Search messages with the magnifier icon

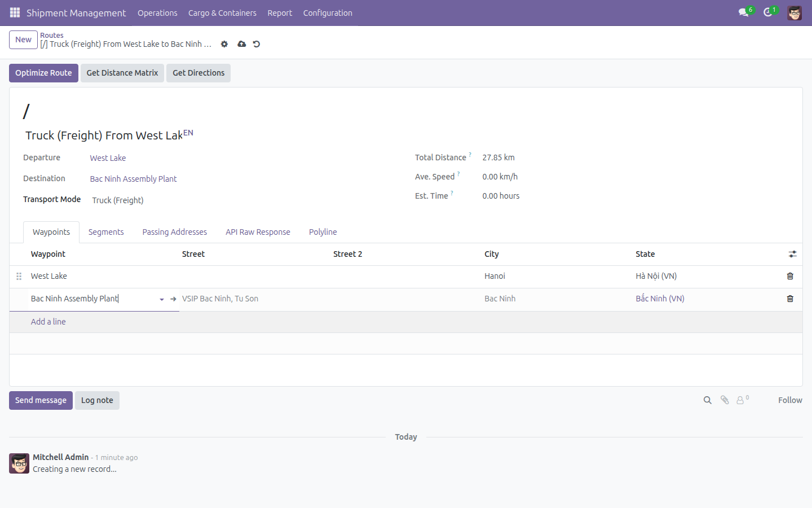click(707, 400)
